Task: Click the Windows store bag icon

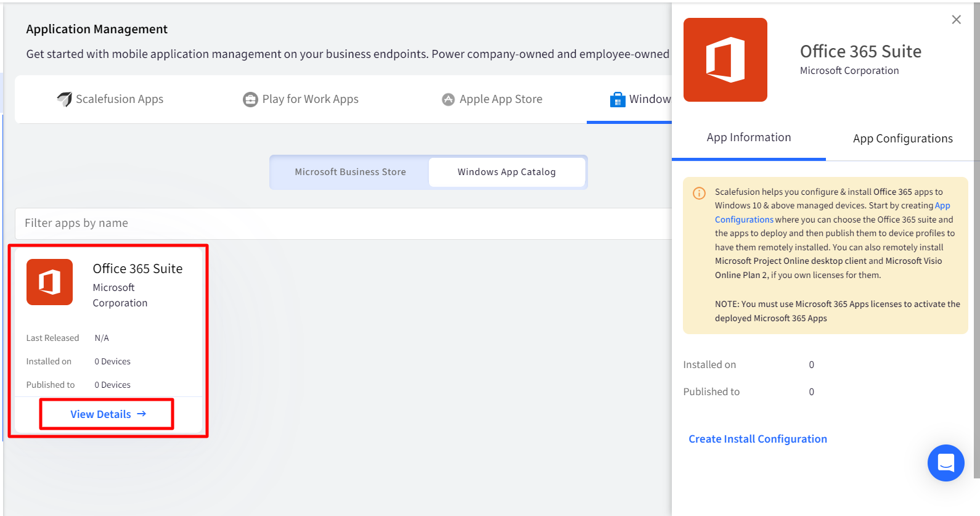Action: click(618, 99)
